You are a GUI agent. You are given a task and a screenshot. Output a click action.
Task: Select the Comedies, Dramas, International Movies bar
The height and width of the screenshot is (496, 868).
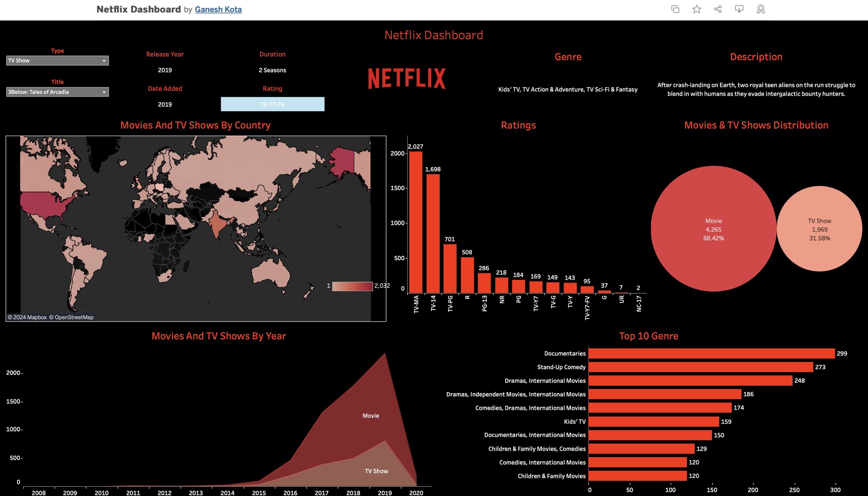click(x=660, y=408)
